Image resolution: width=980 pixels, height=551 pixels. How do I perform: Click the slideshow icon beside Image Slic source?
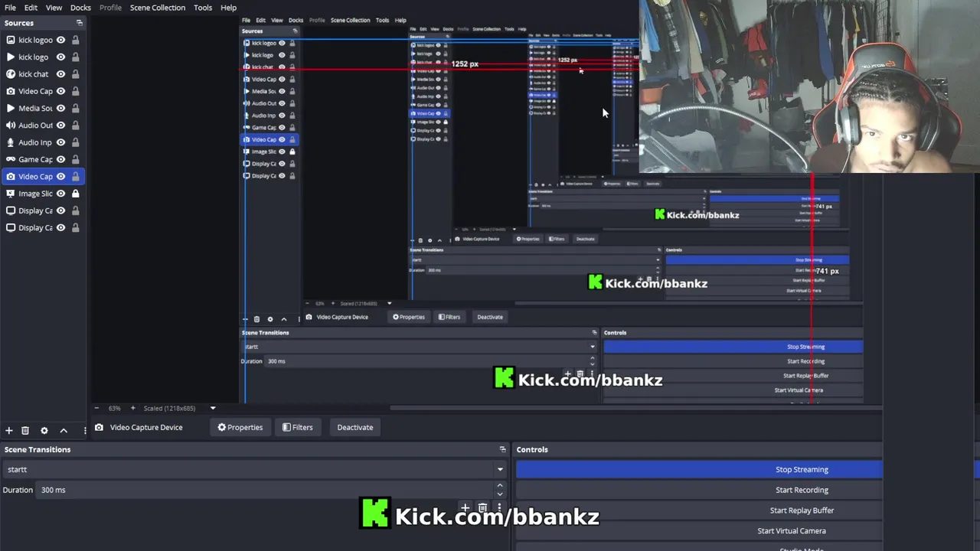point(11,194)
